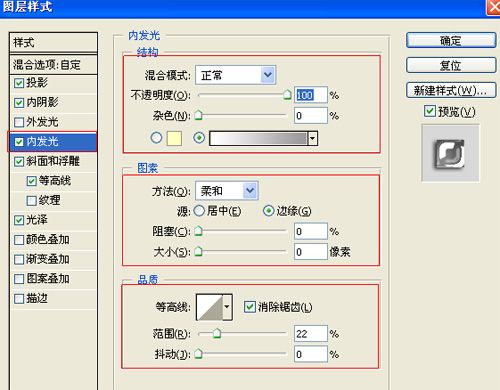500x390 pixels.
Task: Toggle the 投影 checkbox
Action: coord(19,83)
